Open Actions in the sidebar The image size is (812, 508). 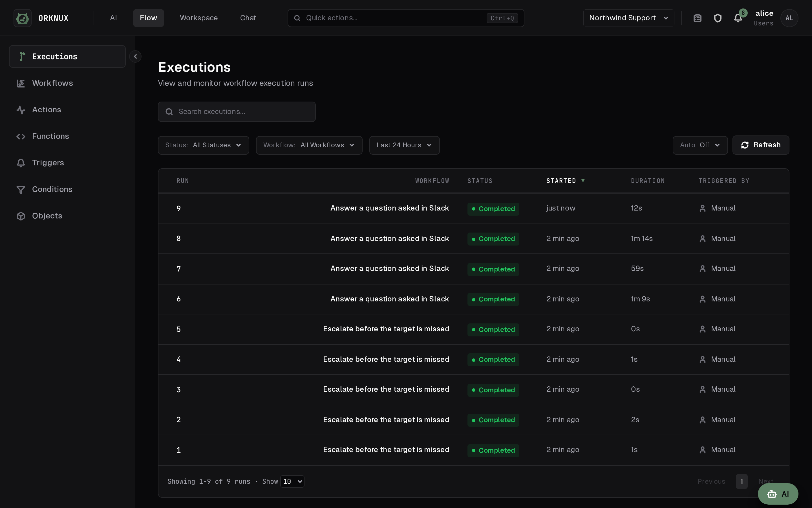[67, 110]
